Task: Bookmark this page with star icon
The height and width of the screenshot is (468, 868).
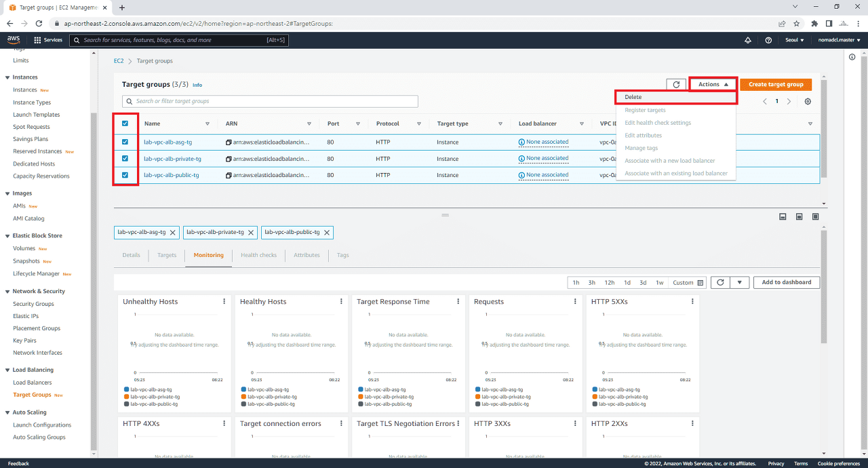Action: tap(796, 23)
